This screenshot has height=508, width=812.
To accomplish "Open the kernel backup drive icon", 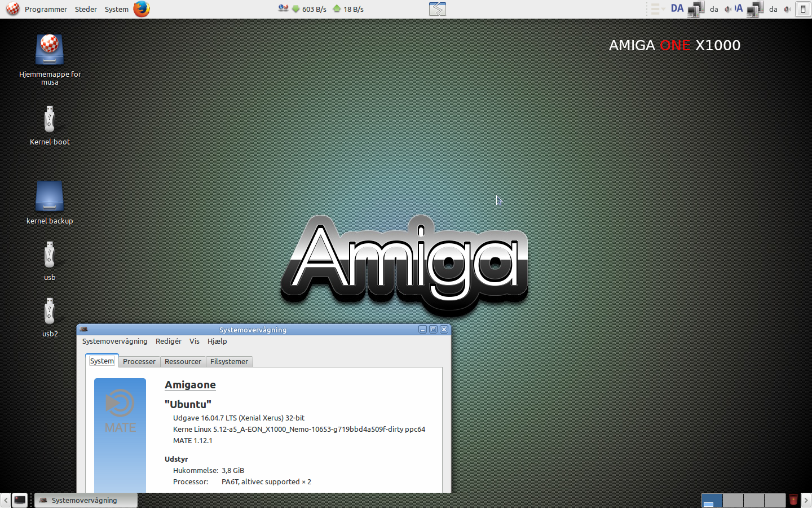I will pos(50,196).
